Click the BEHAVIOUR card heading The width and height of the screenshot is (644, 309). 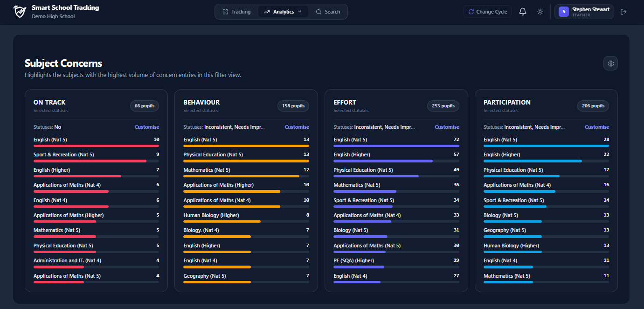[x=201, y=102]
